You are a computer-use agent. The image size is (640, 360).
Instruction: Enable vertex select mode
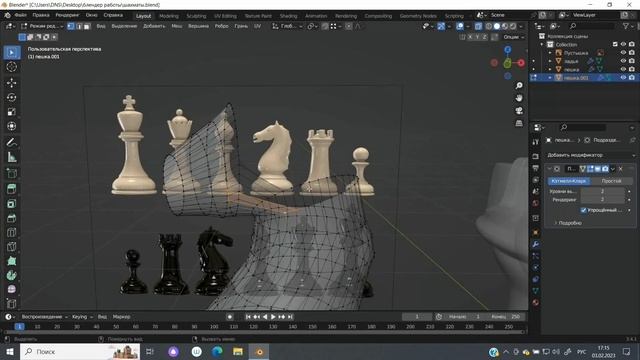pyautogui.click(x=71, y=26)
